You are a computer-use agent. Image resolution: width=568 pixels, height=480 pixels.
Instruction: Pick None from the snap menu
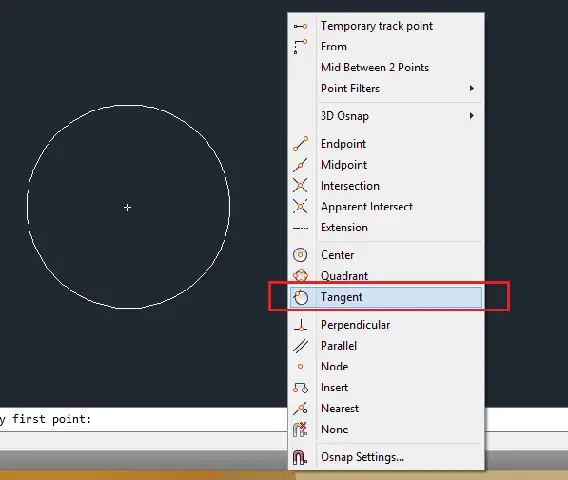386,429
